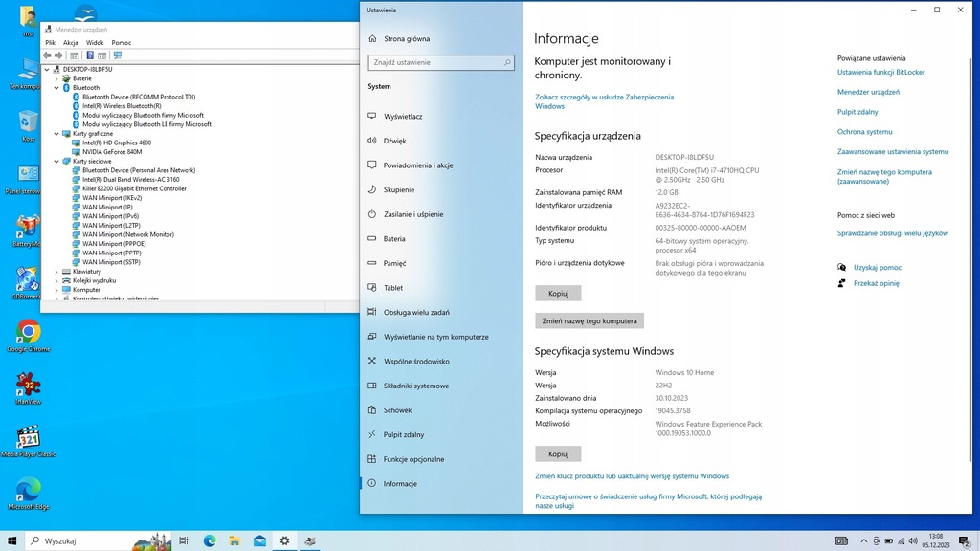
Task: Open Ochrona systemu link
Action: (864, 132)
